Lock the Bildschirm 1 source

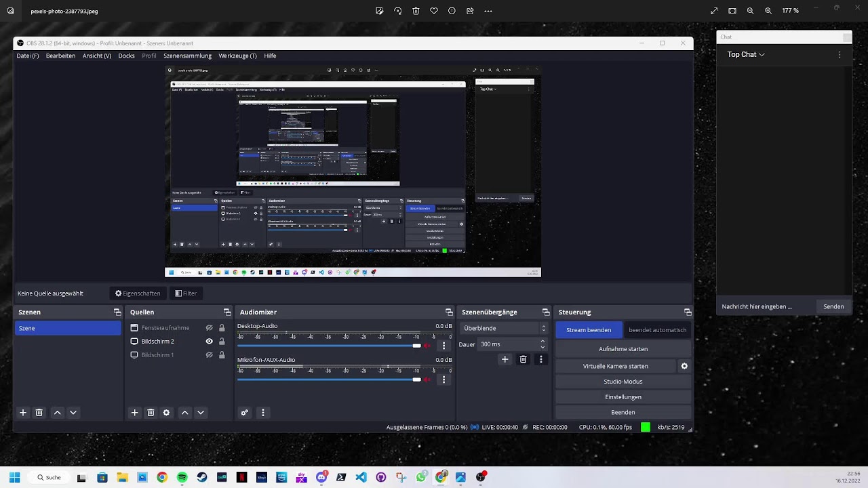(222, 355)
